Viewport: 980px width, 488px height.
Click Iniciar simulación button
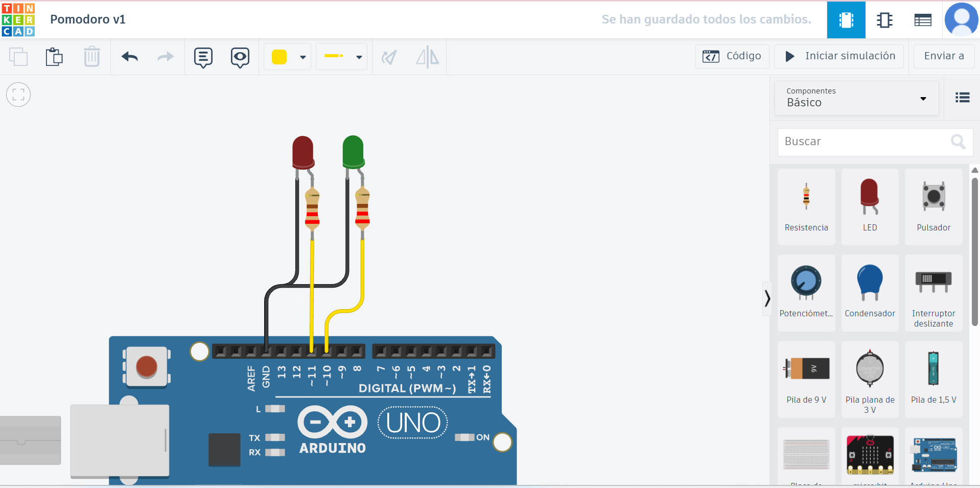pos(838,56)
